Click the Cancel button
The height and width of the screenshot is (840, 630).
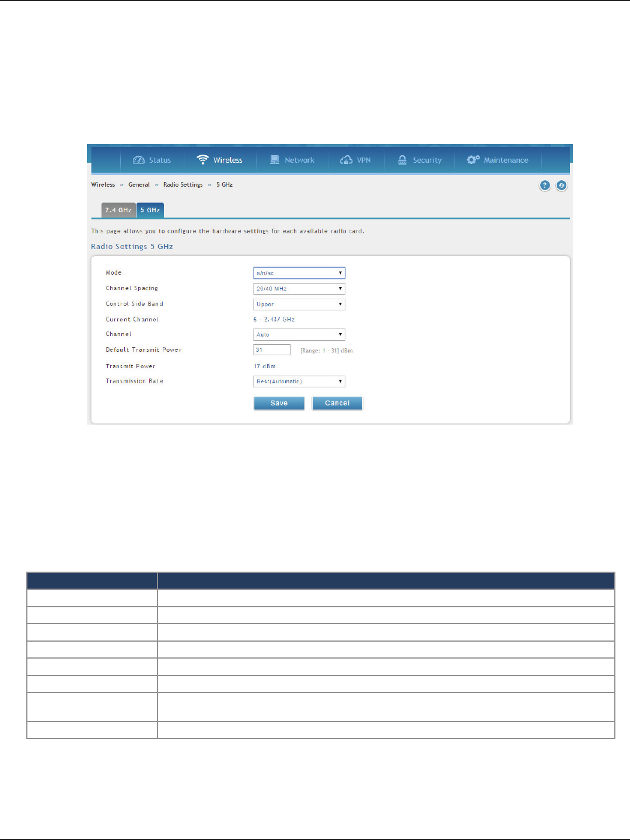(x=337, y=403)
